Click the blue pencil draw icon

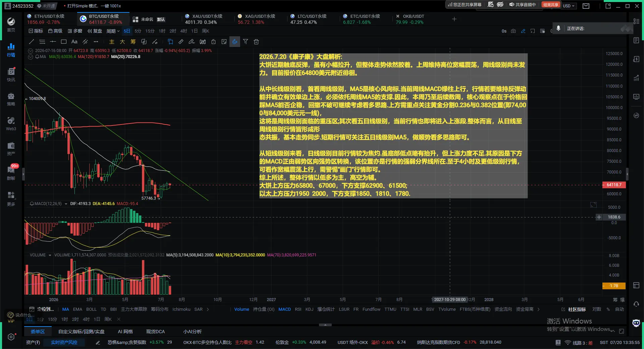[523, 31]
